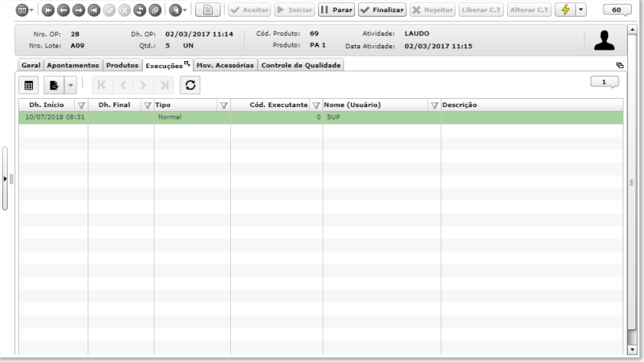644x362 pixels.
Task: Click the disabled save checkmark icon
Action: [109, 10]
